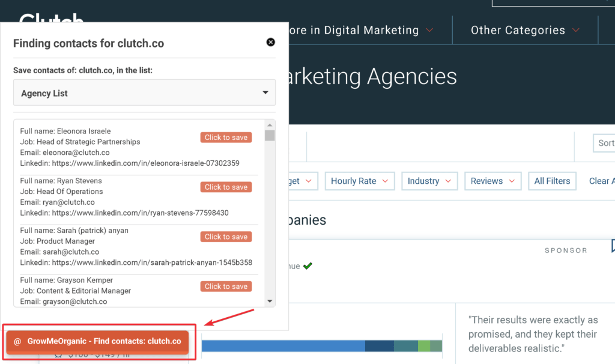This screenshot has height=364, width=615.
Task: Click the contacts list scrollbar thumb
Action: 270,135
